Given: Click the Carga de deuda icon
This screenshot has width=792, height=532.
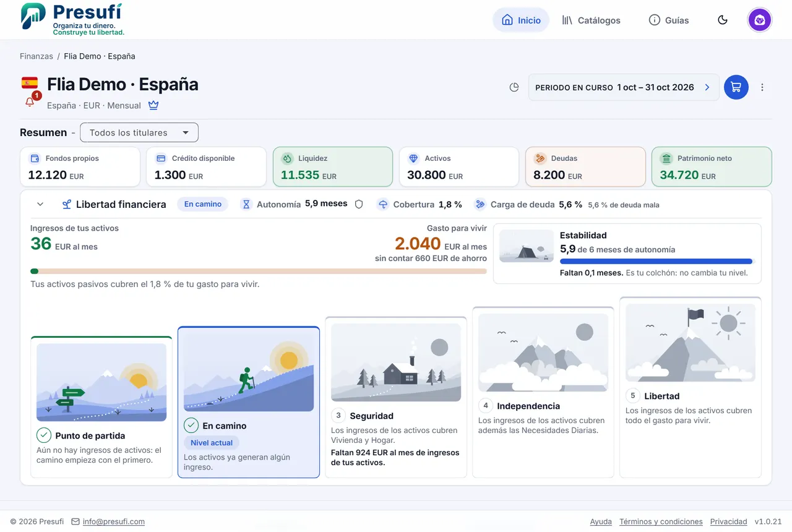Looking at the screenshot, I should [480, 204].
